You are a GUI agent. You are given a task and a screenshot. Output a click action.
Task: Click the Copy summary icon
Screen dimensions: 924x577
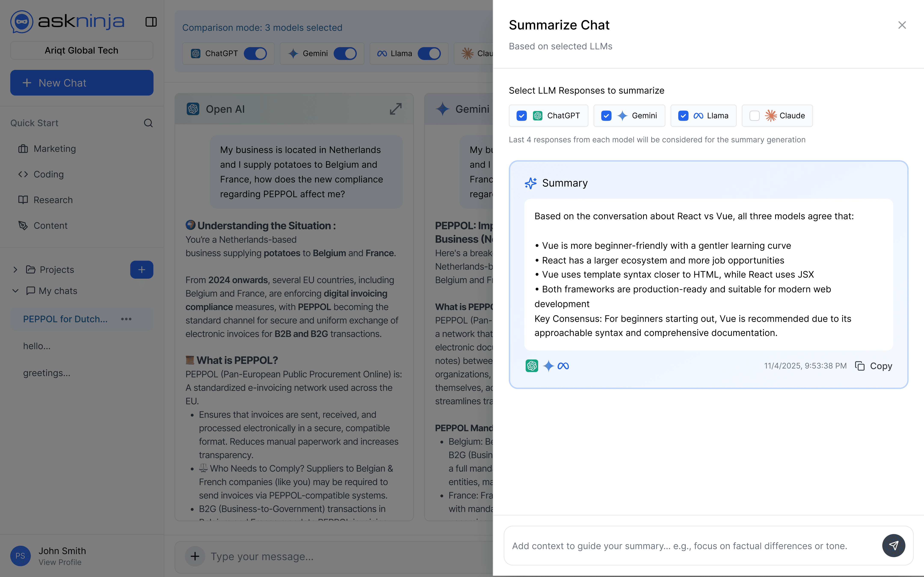(x=859, y=366)
